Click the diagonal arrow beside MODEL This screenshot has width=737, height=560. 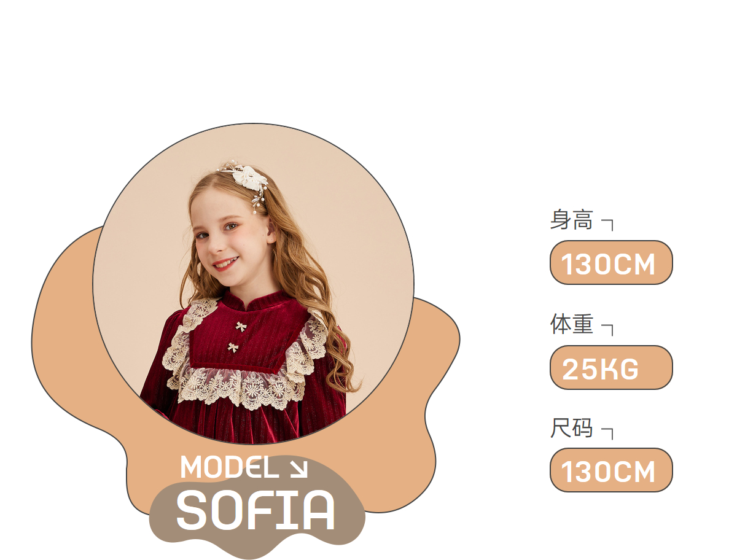pos(298,468)
